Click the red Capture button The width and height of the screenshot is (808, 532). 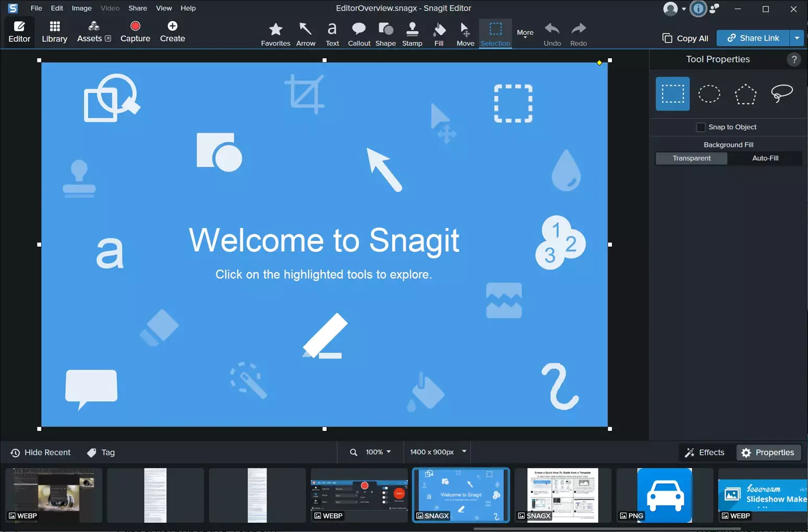pyautogui.click(x=135, y=32)
